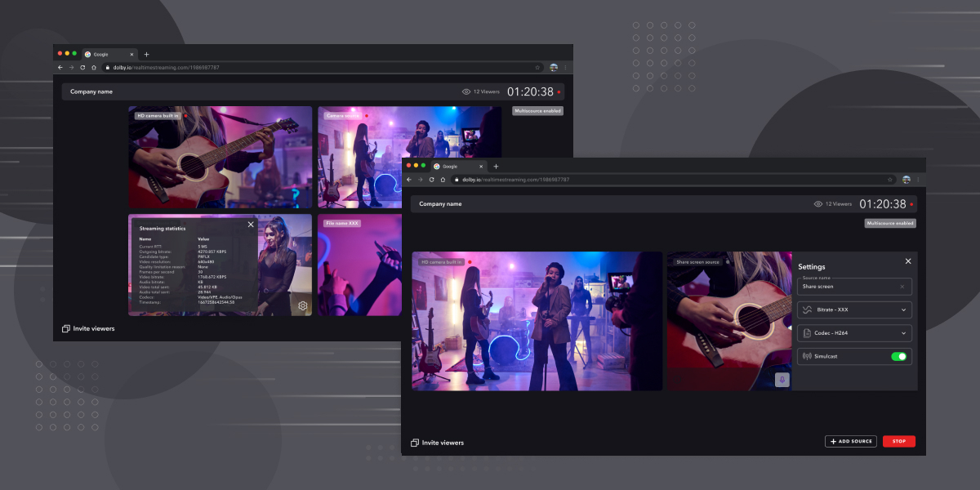
Task: Close the Streaming statistics overlay
Action: click(251, 224)
